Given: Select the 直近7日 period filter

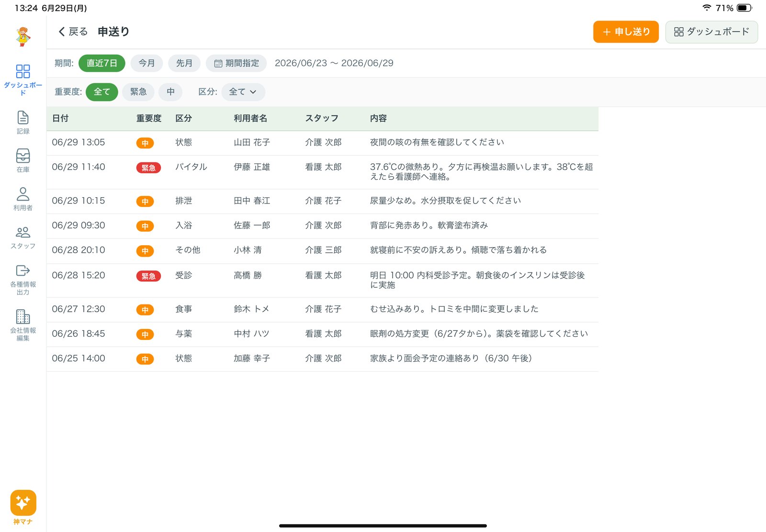Looking at the screenshot, I should click(102, 63).
